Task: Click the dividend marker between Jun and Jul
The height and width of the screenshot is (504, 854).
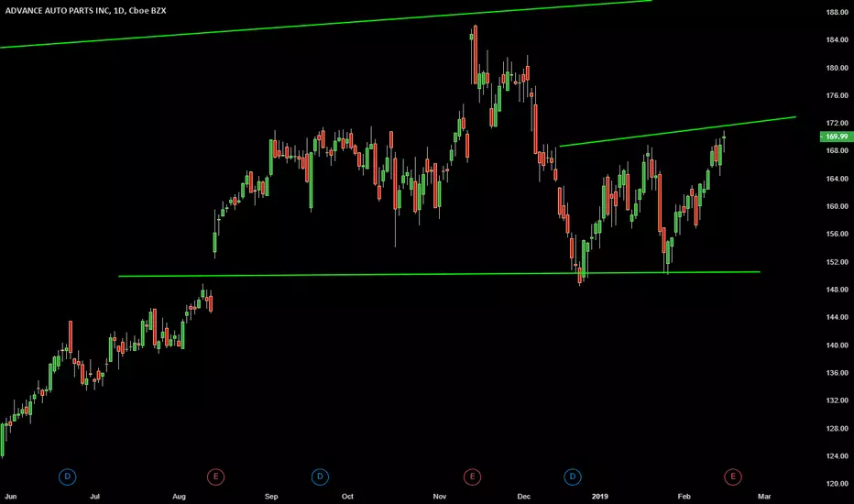Action: [x=68, y=477]
